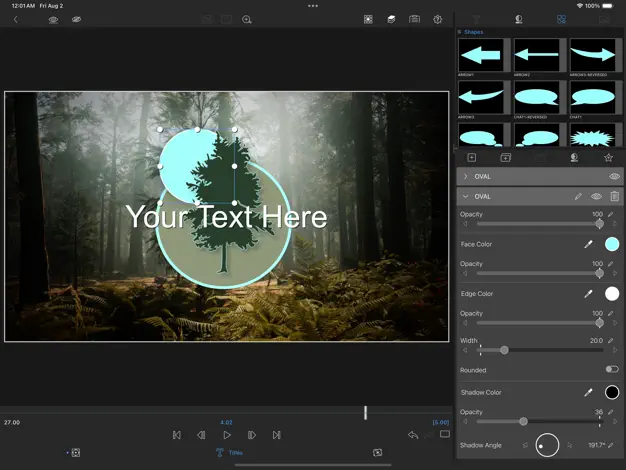The width and height of the screenshot is (626, 470).
Task: Click the pencil edit icon on OVAL layer
Action: pos(578,197)
